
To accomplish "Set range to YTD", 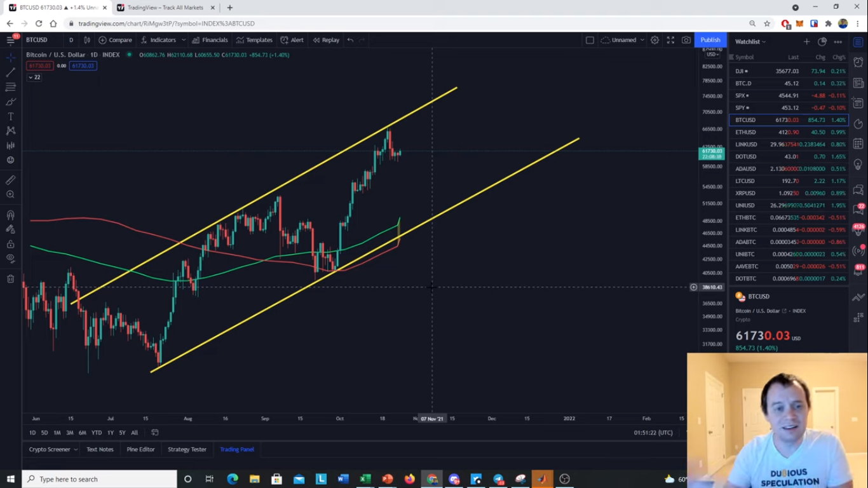I will click(97, 433).
